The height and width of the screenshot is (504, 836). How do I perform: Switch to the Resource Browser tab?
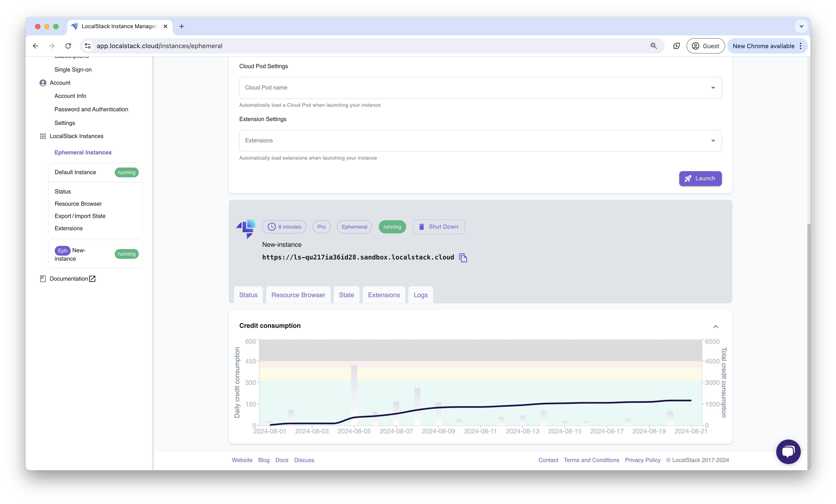point(298,295)
